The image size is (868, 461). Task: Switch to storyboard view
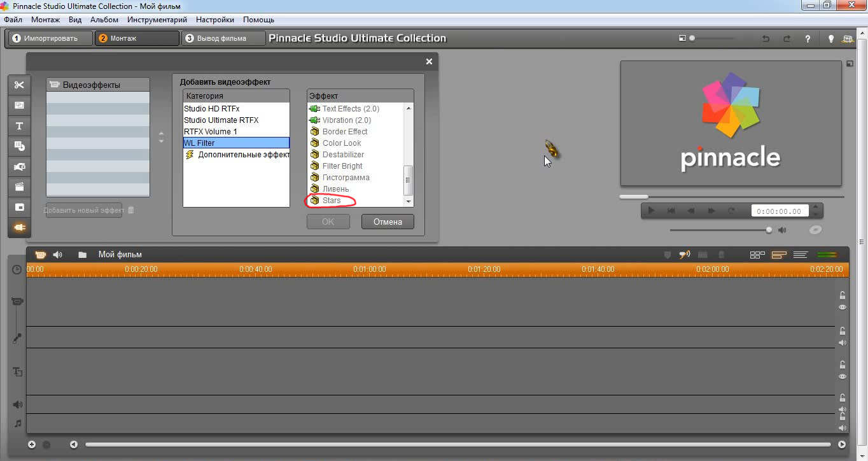click(757, 255)
